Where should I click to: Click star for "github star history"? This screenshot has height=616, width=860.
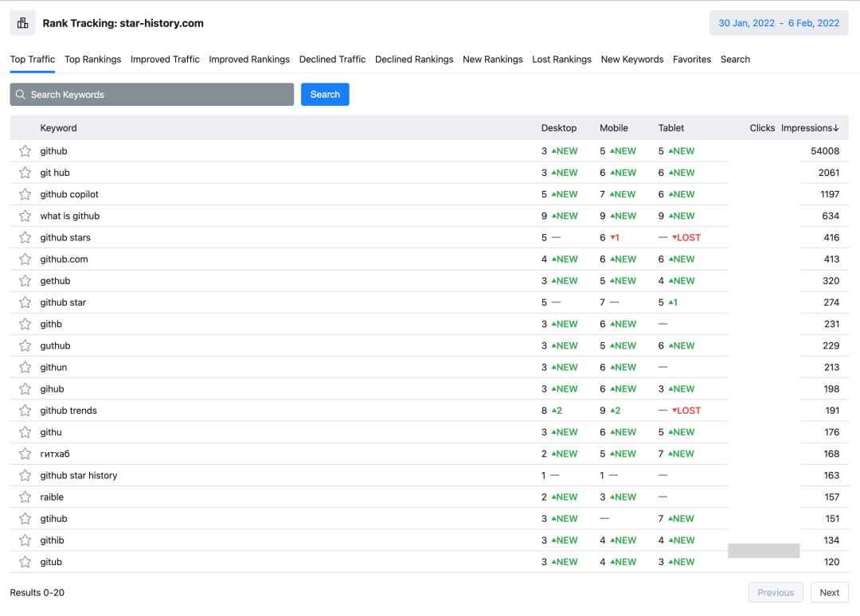tap(25, 476)
